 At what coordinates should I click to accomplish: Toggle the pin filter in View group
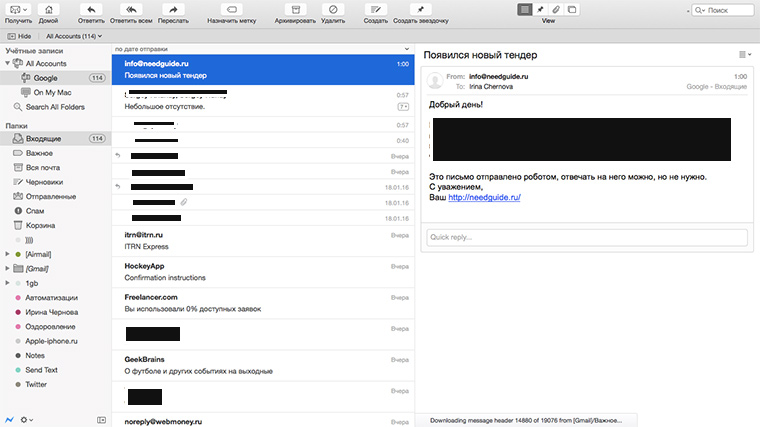tap(540, 9)
